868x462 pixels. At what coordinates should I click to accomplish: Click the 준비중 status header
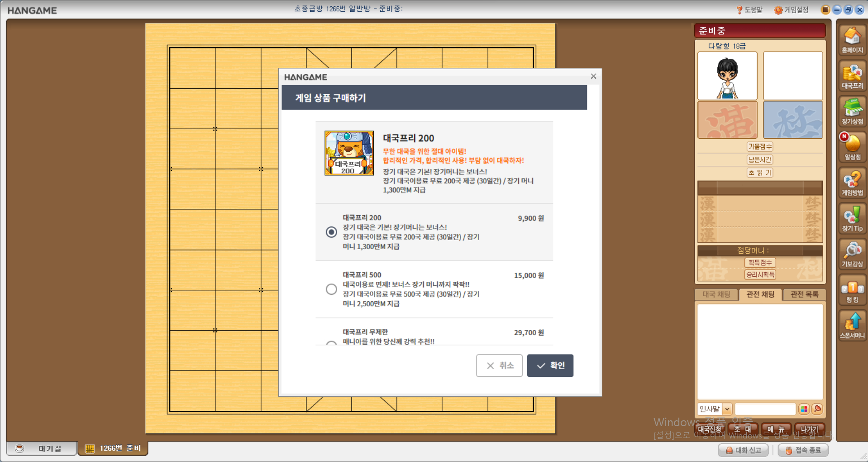(760, 31)
